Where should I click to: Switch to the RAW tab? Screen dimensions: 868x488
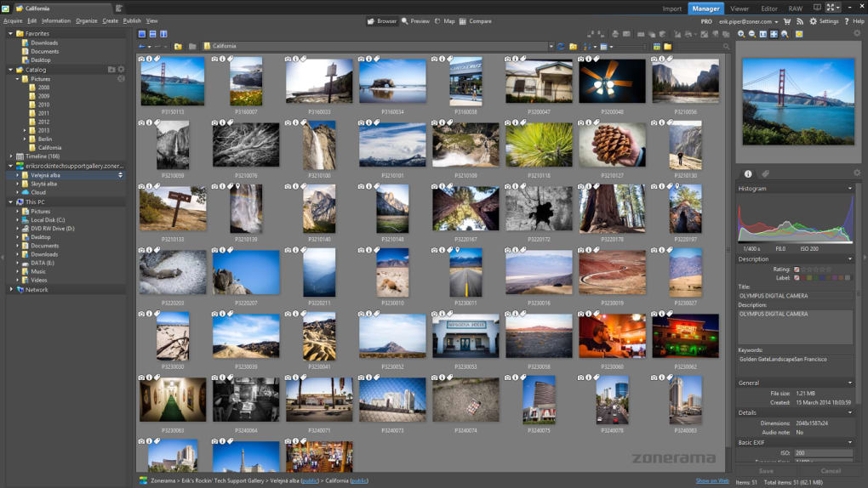[x=796, y=9]
